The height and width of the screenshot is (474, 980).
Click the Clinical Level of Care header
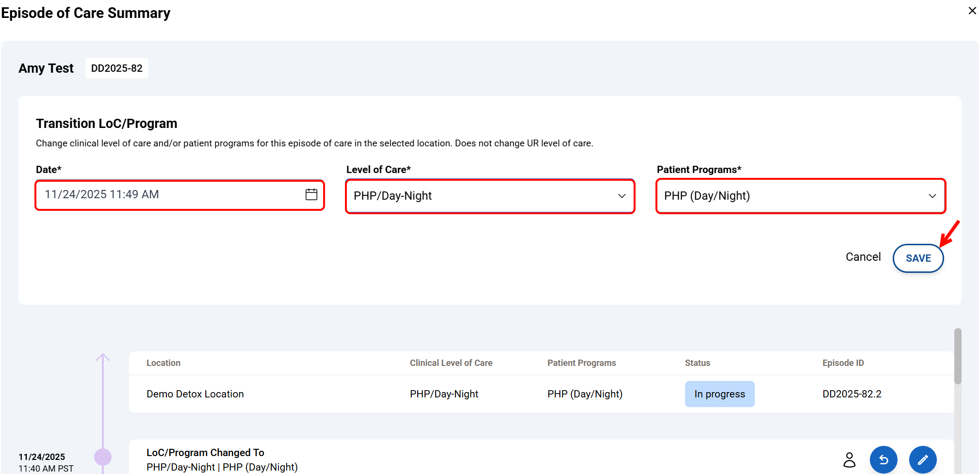(x=451, y=363)
